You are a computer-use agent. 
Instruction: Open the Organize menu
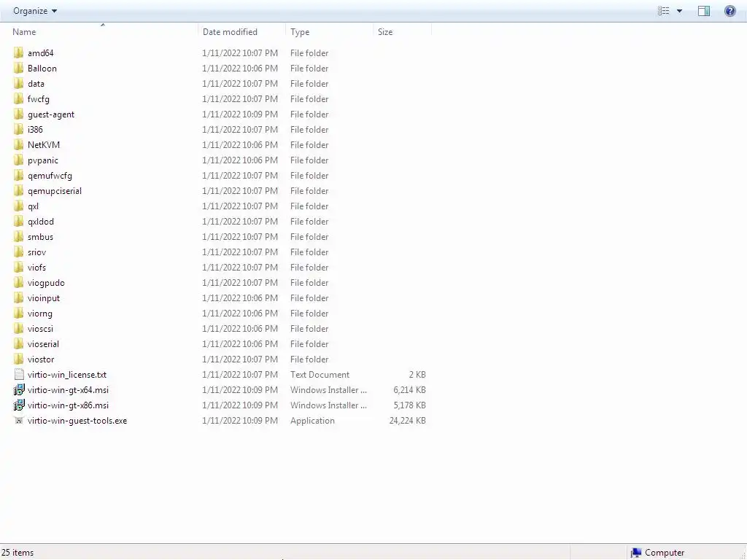click(35, 11)
